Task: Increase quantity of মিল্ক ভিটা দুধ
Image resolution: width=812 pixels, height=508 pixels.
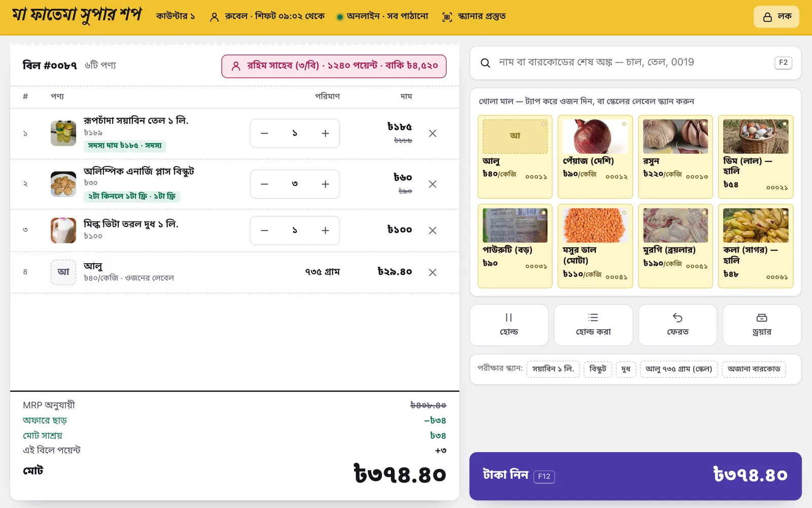Action: (x=325, y=231)
